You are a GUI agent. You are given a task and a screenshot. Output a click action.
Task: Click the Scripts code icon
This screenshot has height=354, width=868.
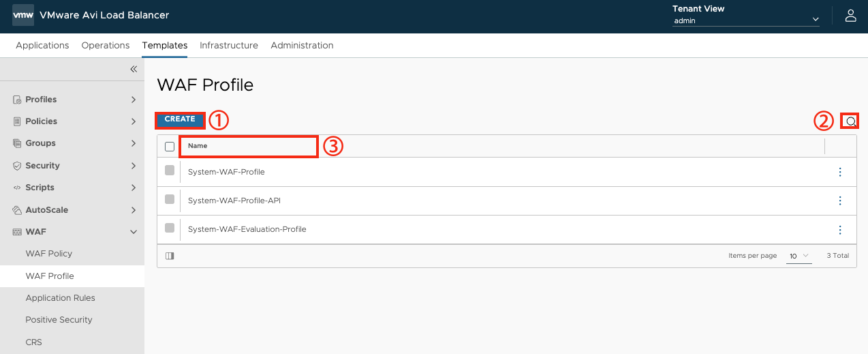point(18,188)
